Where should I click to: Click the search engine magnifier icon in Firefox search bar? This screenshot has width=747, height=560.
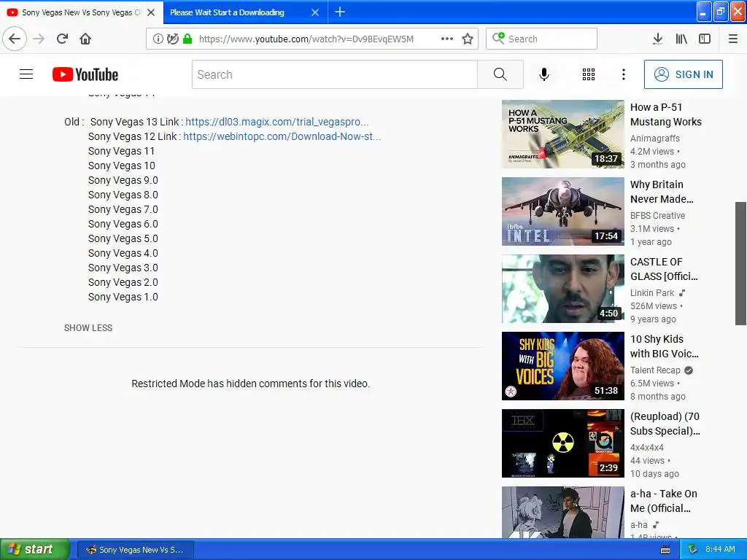click(498, 38)
